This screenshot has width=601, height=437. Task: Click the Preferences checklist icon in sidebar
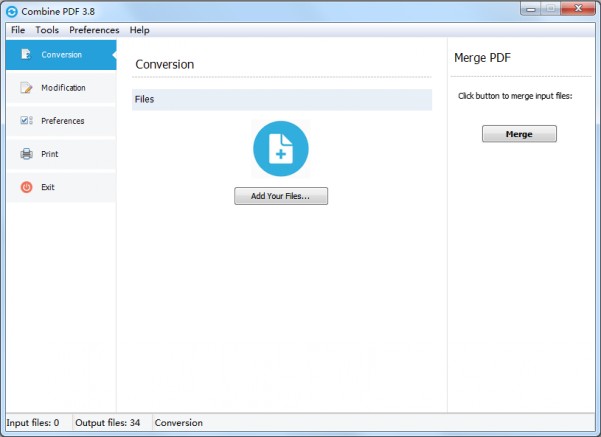pyautogui.click(x=26, y=121)
